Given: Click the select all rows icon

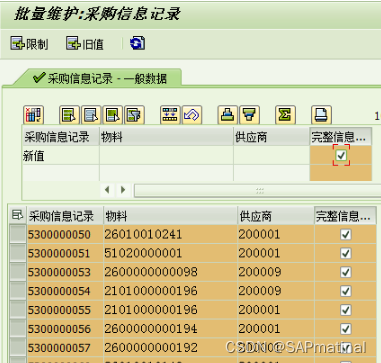Looking at the screenshot, I should 69,115.
